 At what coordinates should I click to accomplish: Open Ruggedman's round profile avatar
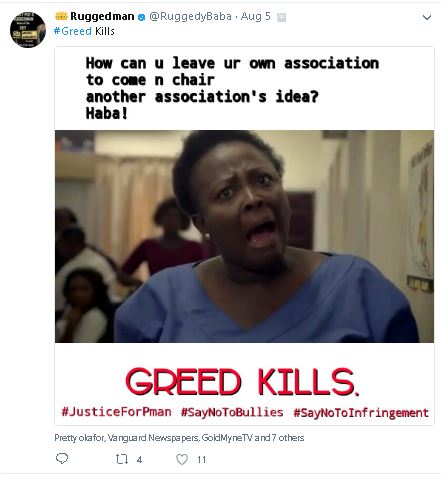pyautogui.click(x=28, y=30)
